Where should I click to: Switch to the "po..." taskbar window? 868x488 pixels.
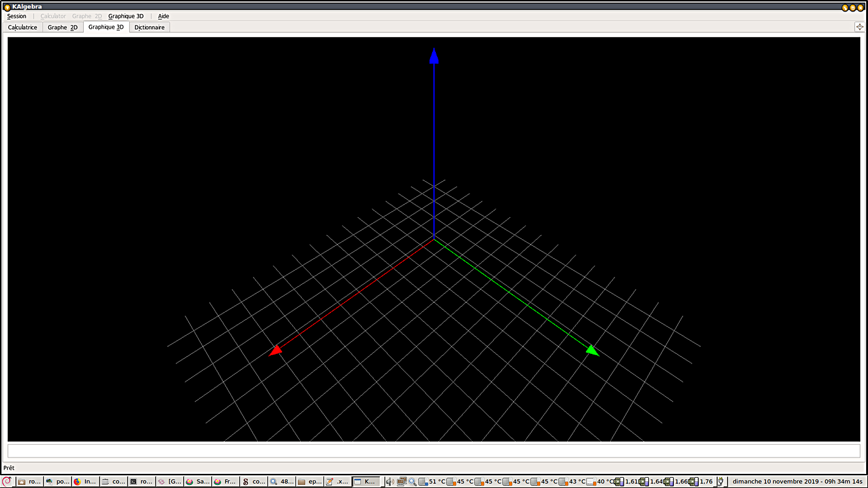tap(57, 481)
